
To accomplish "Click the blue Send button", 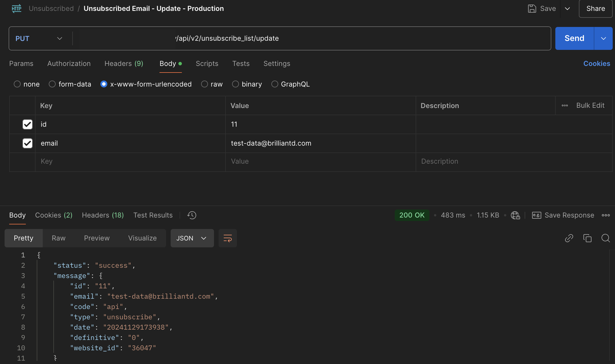I will [574, 38].
